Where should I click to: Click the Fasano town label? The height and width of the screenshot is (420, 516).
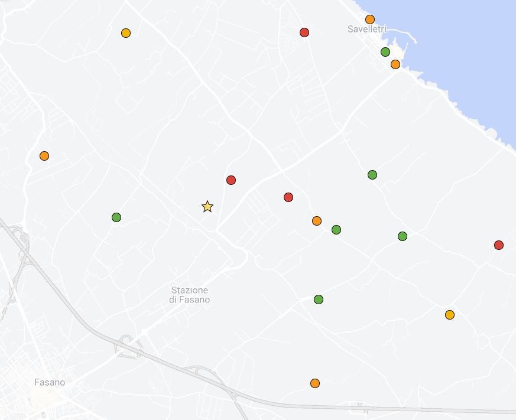[x=50, y=382]
